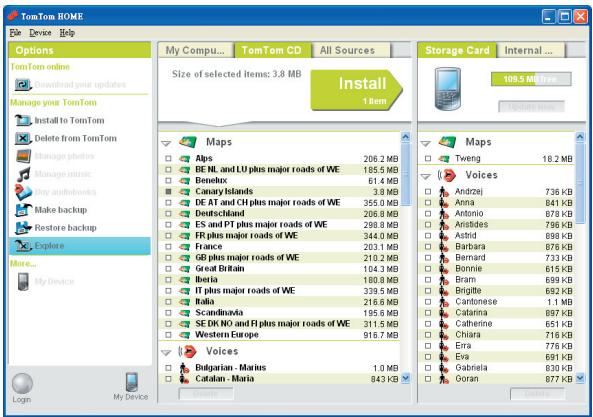Check the Alps map checkbox
593x417 pixels.
point(168,159)
